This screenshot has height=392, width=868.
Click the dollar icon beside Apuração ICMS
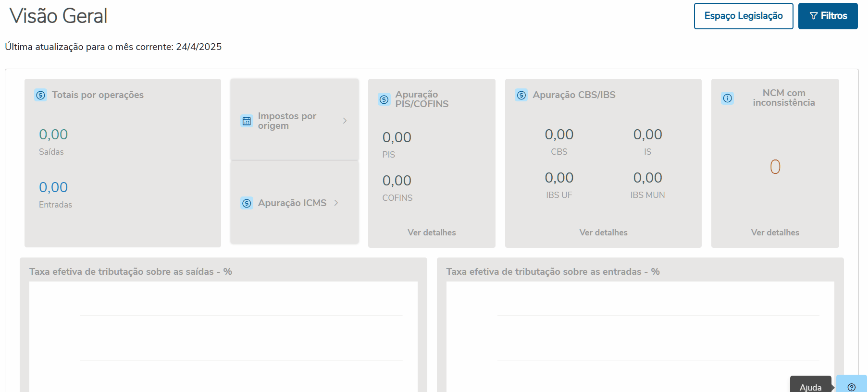(247, 203)
